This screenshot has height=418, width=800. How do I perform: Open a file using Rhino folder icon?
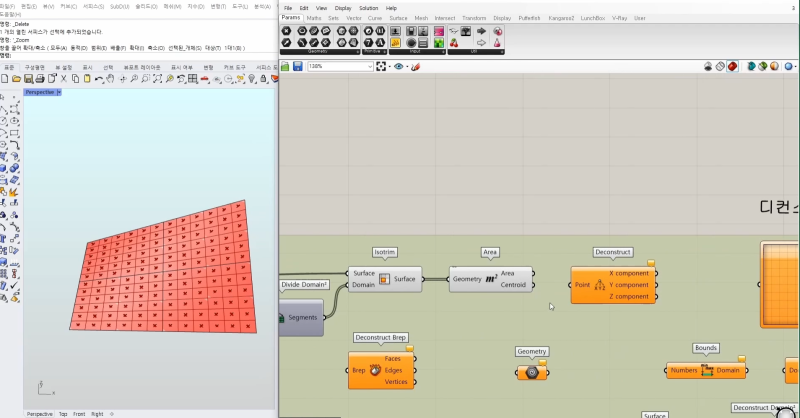[x=16, y=79]
